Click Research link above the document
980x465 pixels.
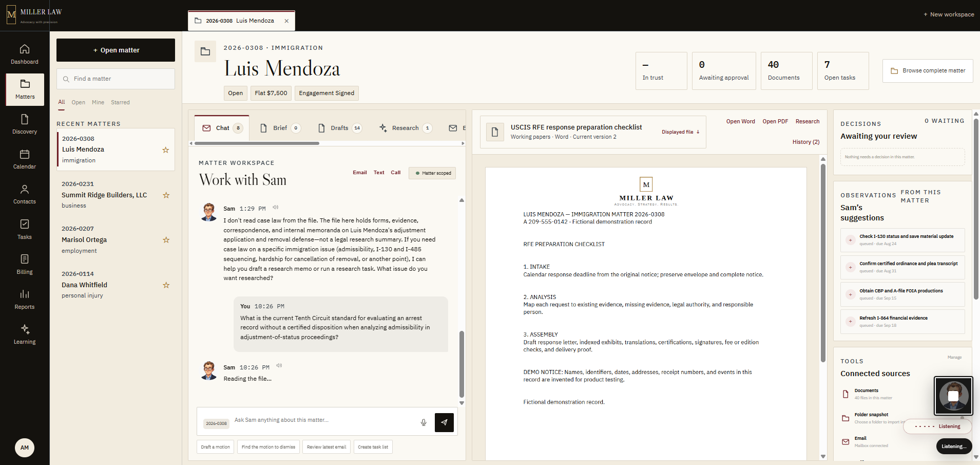(808, 121)
